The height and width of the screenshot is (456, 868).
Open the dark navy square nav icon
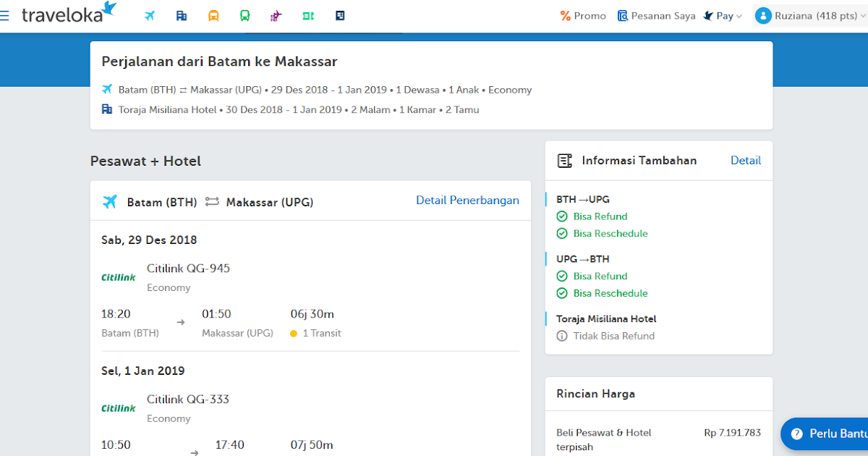340,15
